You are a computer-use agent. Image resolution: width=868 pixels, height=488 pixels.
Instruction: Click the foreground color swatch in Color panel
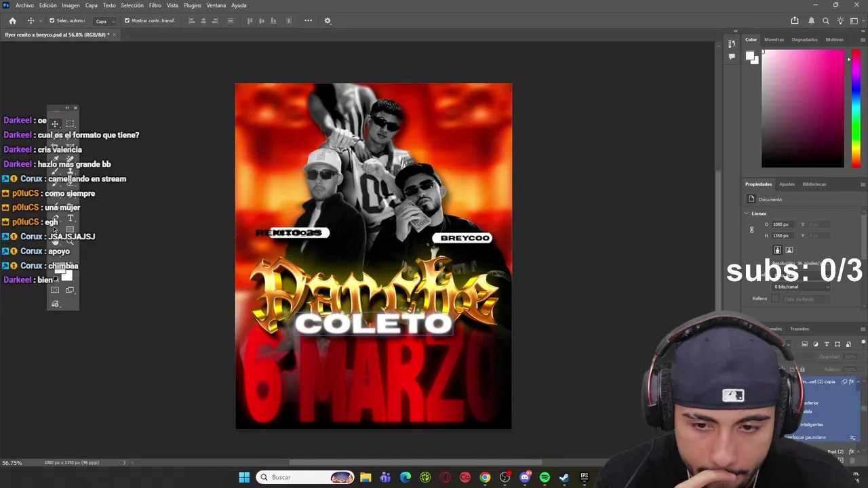750,56
